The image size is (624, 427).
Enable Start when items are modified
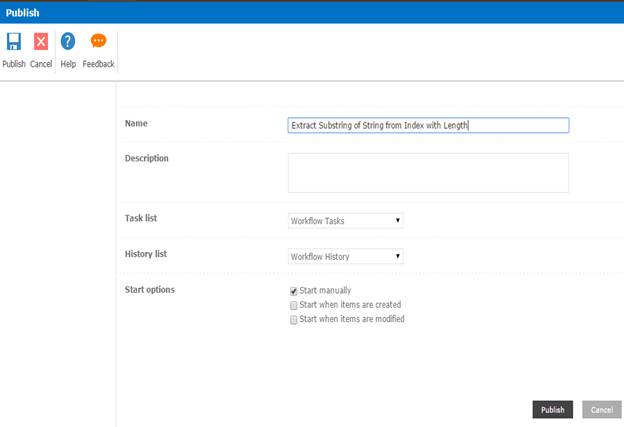tap(294, 320)
